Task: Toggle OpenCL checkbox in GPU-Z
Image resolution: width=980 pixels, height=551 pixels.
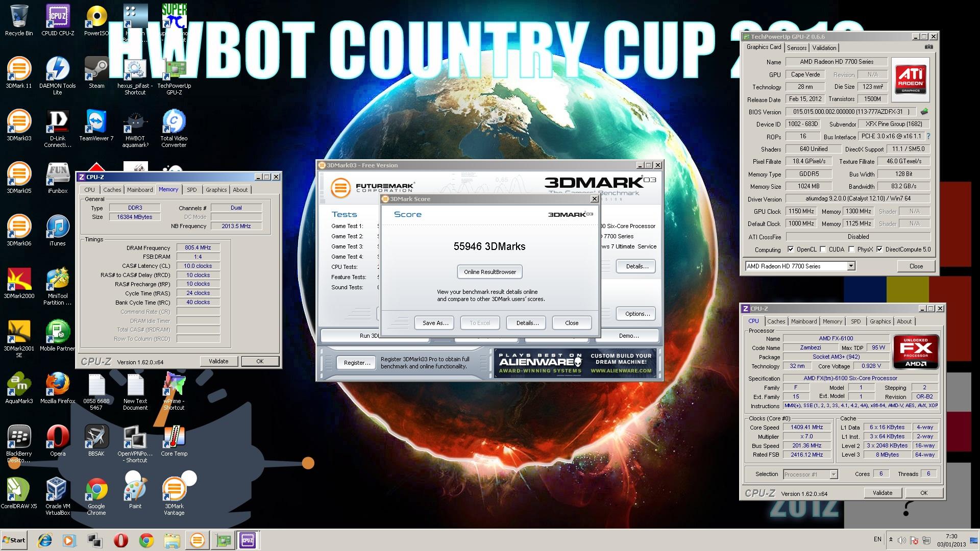Action: [791, 249]
